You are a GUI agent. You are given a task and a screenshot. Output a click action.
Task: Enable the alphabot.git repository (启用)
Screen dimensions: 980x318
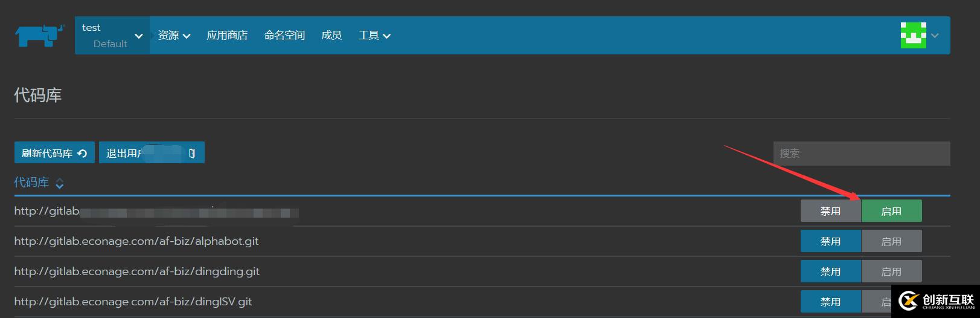[x=891, y=241]
